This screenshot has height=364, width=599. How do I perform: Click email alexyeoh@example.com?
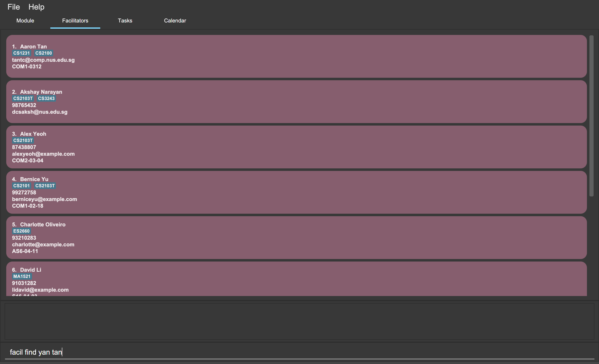[43, 154]
